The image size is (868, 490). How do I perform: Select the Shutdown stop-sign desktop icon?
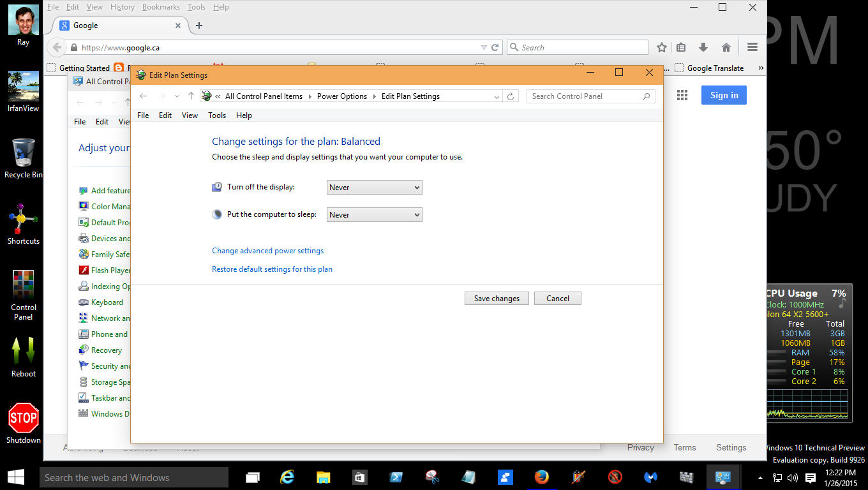click(x=24, y=423)
